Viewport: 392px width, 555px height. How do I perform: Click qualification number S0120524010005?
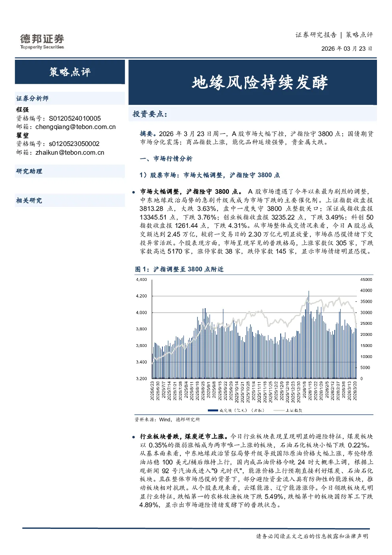coord(75,118)
